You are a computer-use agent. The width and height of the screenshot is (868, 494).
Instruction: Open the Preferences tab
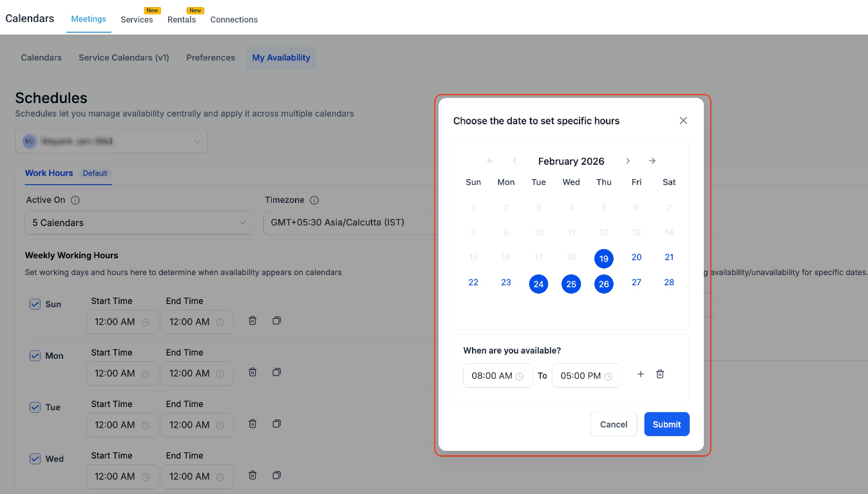coord(210,57)
